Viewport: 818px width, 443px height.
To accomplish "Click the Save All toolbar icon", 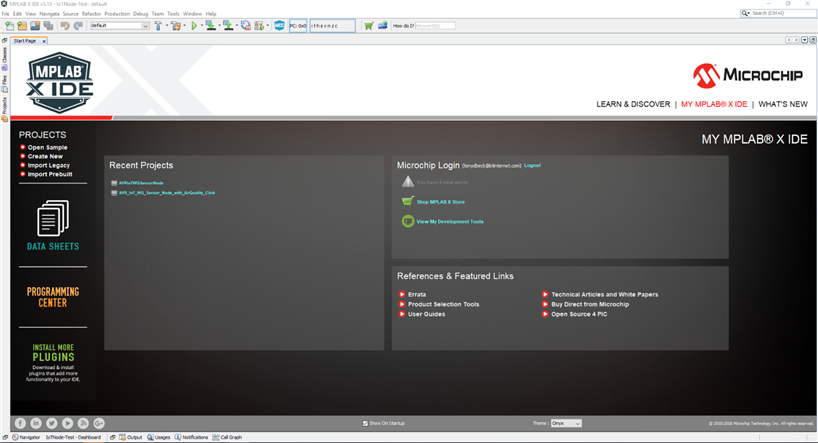I will (x=49, y=26).
